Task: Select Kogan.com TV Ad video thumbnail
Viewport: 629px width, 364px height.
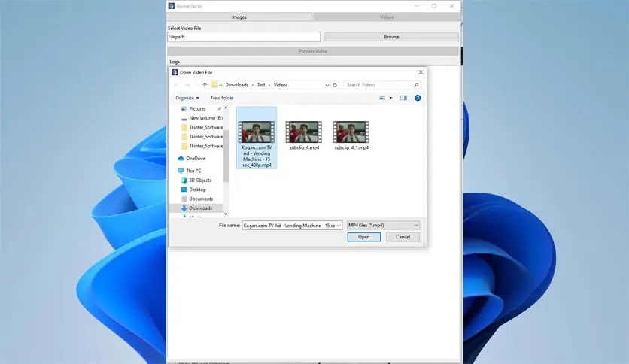Action: [257, 132]
